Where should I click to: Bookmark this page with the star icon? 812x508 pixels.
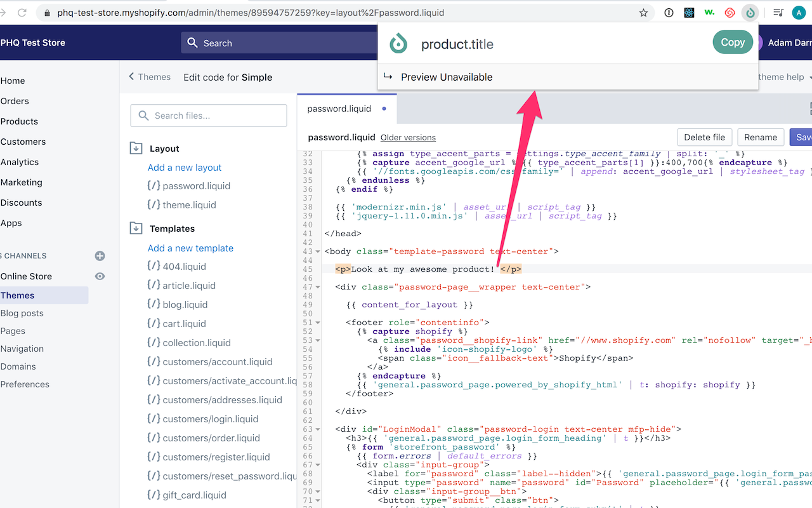pos(643,12)
